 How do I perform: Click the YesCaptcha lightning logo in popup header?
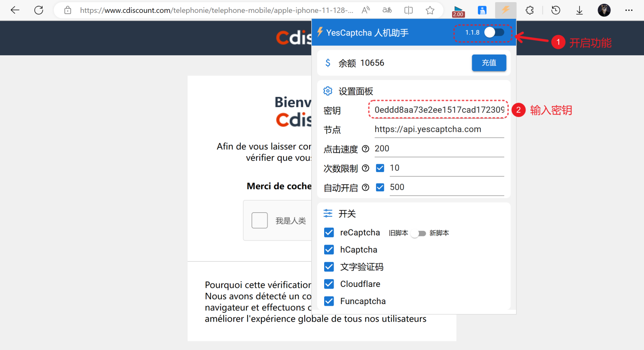320,32
